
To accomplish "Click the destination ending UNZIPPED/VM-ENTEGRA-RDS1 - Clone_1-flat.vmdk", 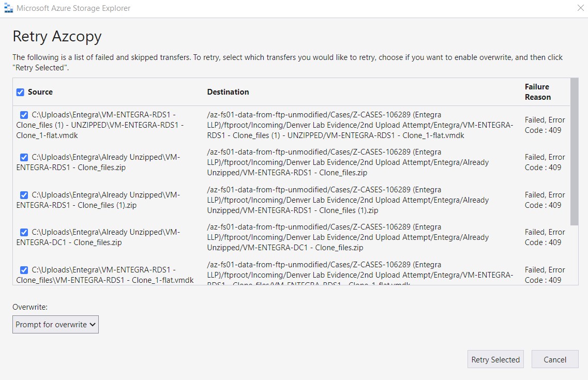I will (x=360, y=125).
